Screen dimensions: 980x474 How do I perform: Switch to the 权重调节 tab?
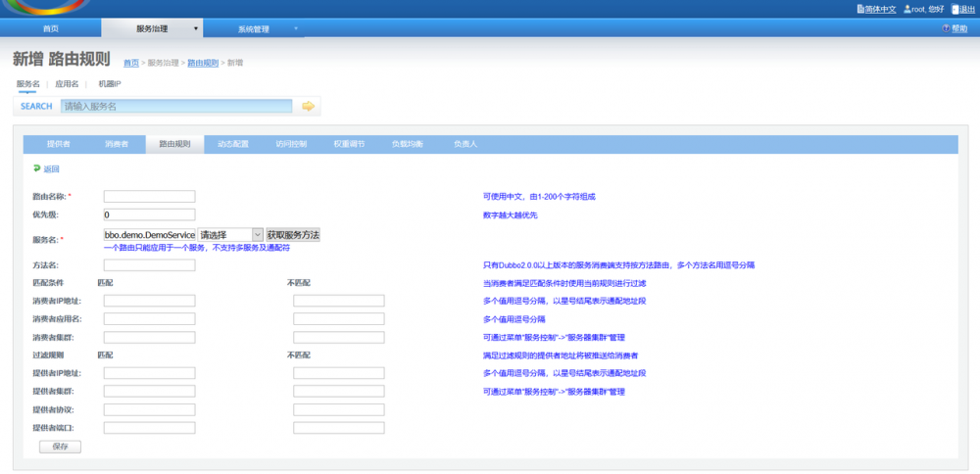(350, 144)
